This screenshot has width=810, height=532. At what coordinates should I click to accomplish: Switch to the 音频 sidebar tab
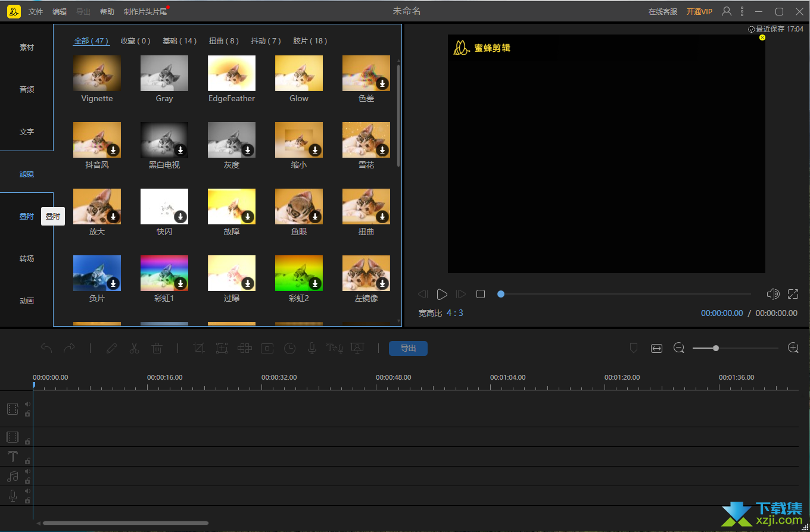[27, 89]
